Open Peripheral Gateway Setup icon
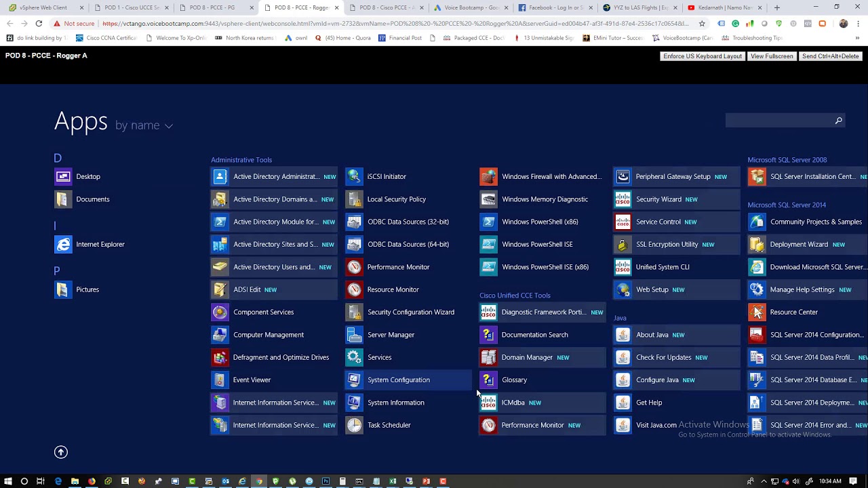 [623, 177]
